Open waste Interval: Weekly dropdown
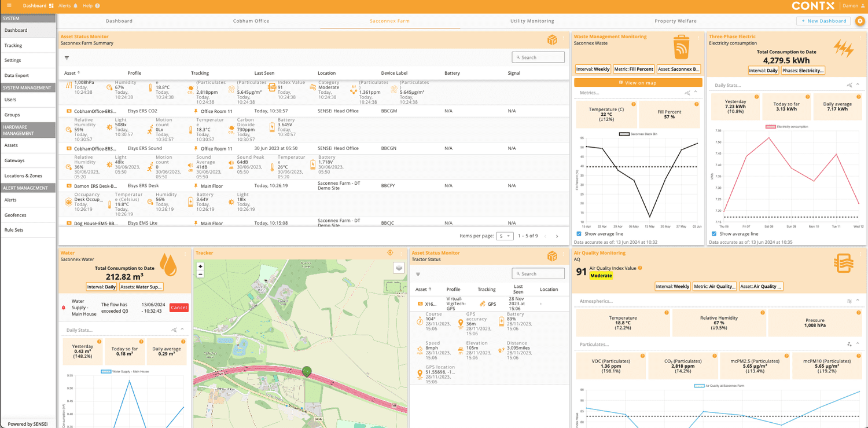This screenshot has width=868, height=428. tap(593, 69)
